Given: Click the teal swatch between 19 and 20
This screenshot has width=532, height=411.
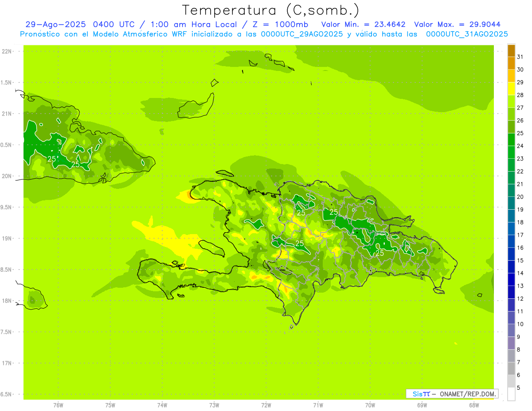Looking at the screenshot, I should pos(511,203).
